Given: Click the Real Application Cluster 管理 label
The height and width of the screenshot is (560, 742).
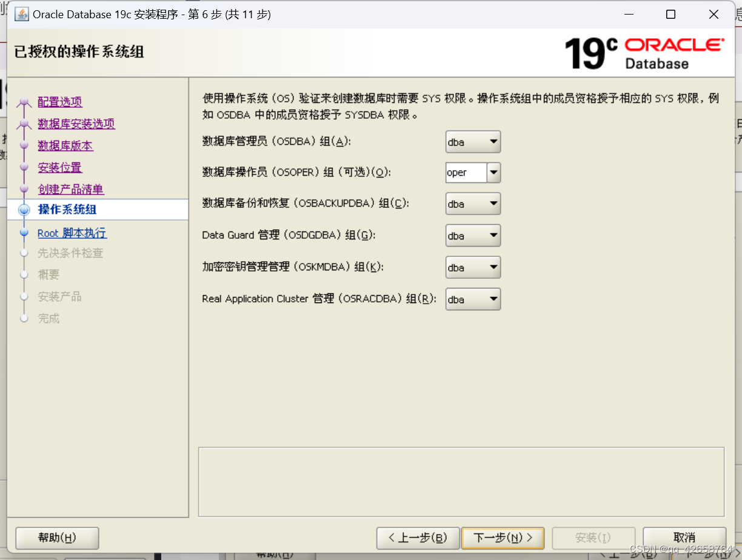Looking at the screenshot, I should 319,299.
